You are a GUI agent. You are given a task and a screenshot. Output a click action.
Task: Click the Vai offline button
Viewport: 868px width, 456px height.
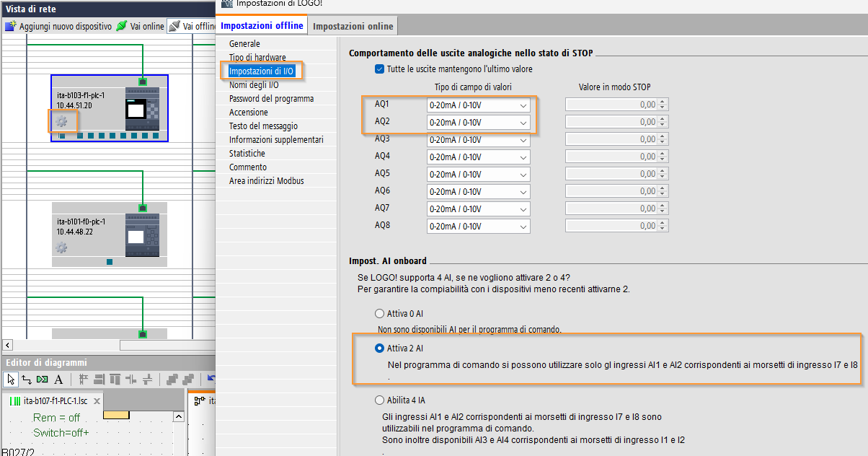[192, 27]
